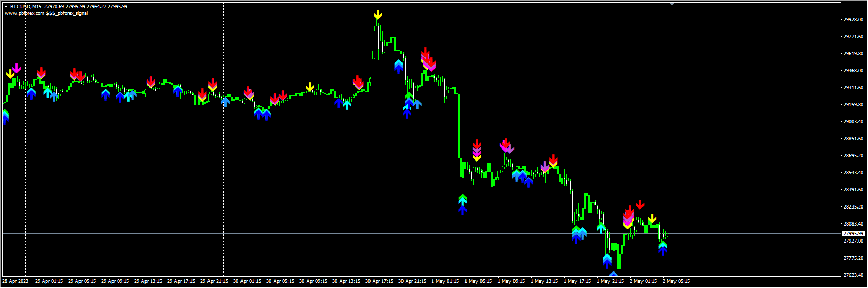Click the 29 Apr 01:15 time label
Viewport: 868px width, 288px height.
pyautogui.click(x=49, y=282)
